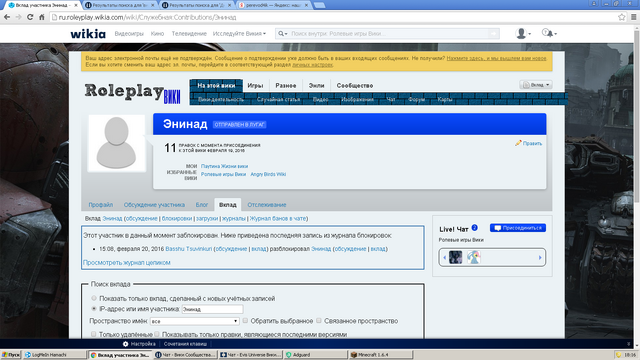This screenshot has width=640, height=360.
Task: Enable the Связанное пространство checkbox
Action: 319,321
